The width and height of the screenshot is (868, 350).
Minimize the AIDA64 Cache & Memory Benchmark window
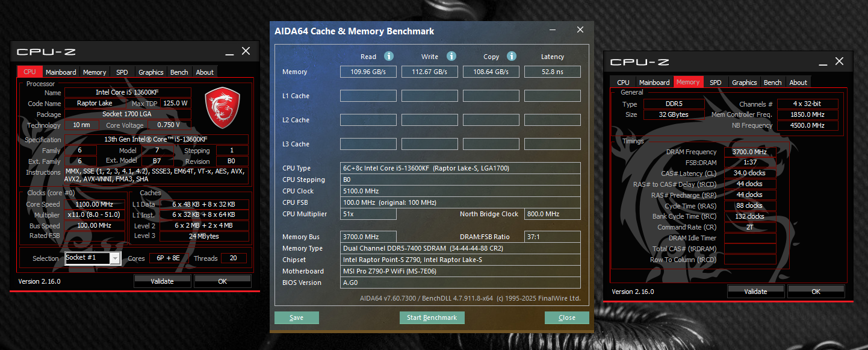(x=553, y=30)
